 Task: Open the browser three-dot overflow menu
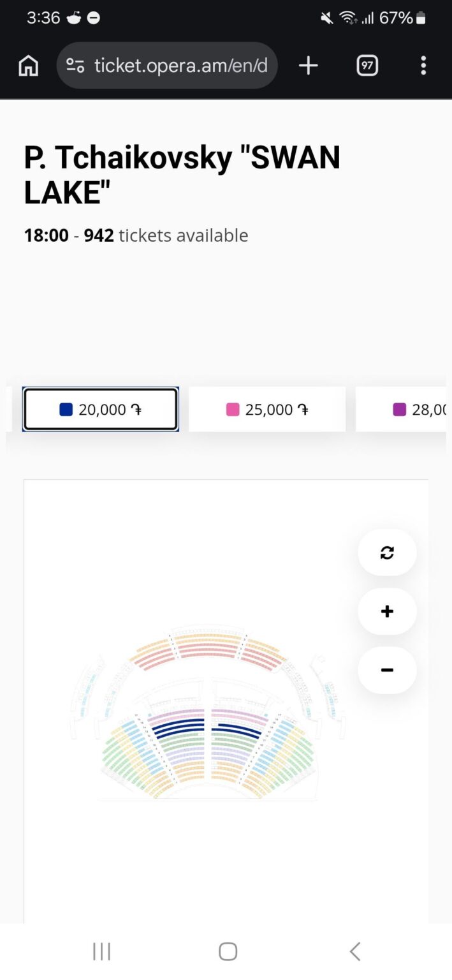[x=423, y=65]
